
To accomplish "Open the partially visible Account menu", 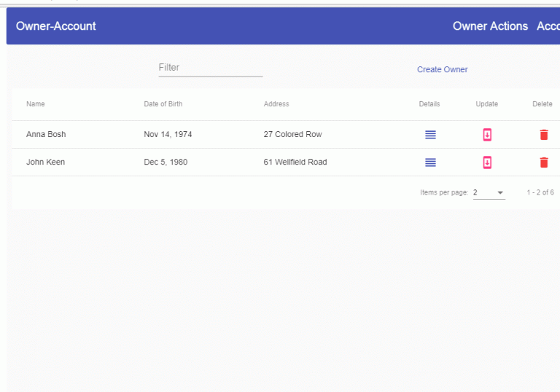I will pos(548,26).
